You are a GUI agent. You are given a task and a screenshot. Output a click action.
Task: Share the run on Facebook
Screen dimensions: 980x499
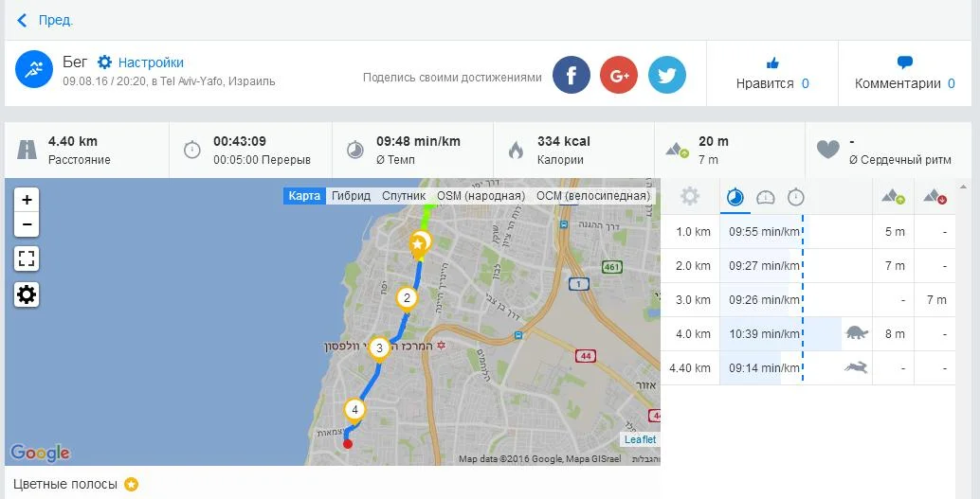[x=572, y=75]
